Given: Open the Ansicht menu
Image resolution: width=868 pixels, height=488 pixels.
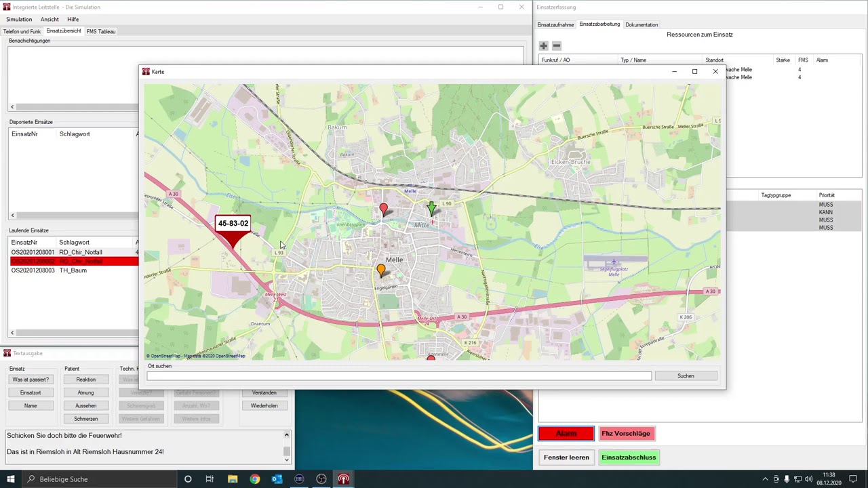Looking at the screenshot, I should click(50, 19).
